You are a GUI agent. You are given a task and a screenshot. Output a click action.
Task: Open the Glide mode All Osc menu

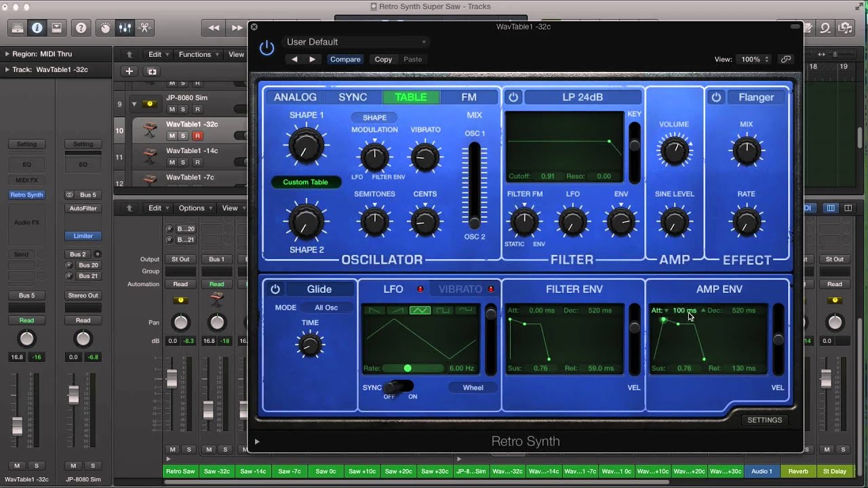pyautogui.click(x=326, y=308)
